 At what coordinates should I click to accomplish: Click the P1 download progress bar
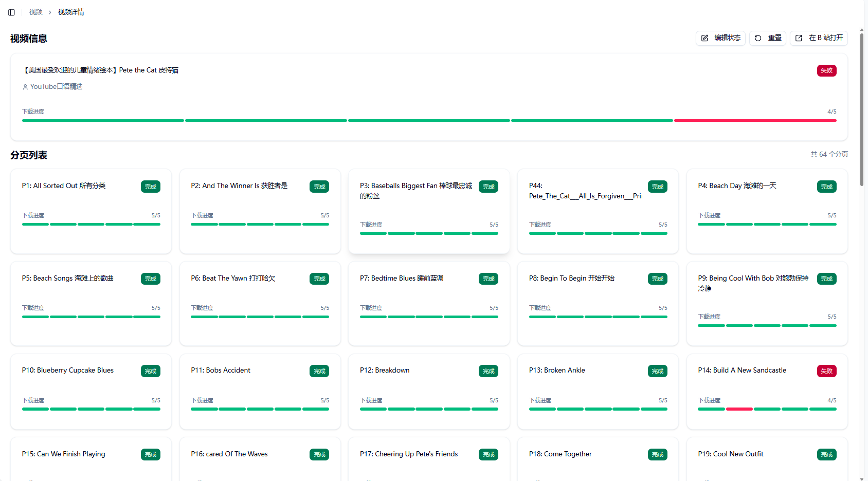click(x=91, y=225)
